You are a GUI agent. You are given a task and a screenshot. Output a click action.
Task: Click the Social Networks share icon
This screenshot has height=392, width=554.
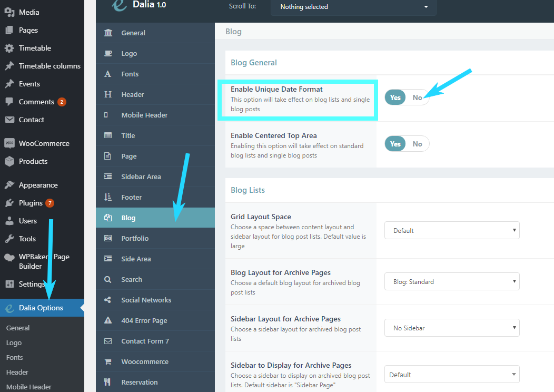tap(108, 300)
